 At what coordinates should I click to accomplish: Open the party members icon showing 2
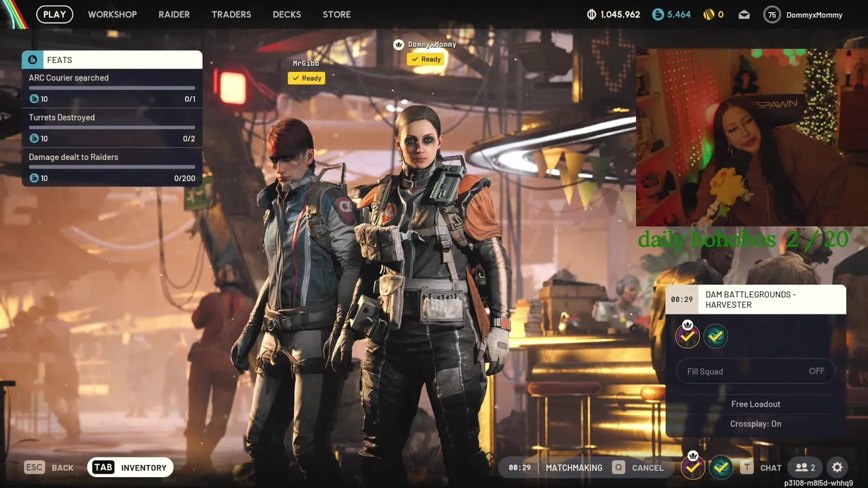805,468
